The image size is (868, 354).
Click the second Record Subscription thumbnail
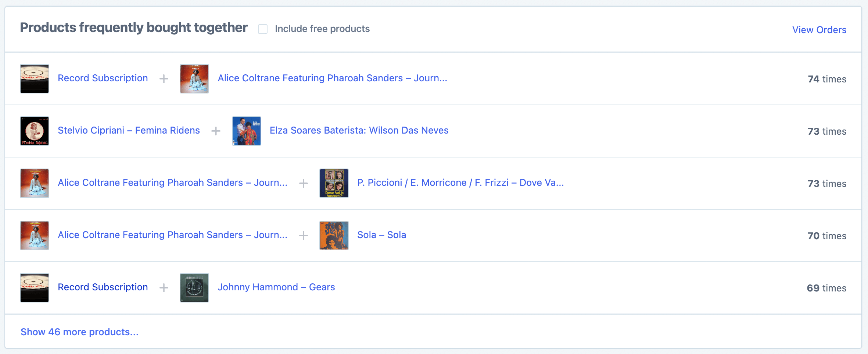click(34, 287)
